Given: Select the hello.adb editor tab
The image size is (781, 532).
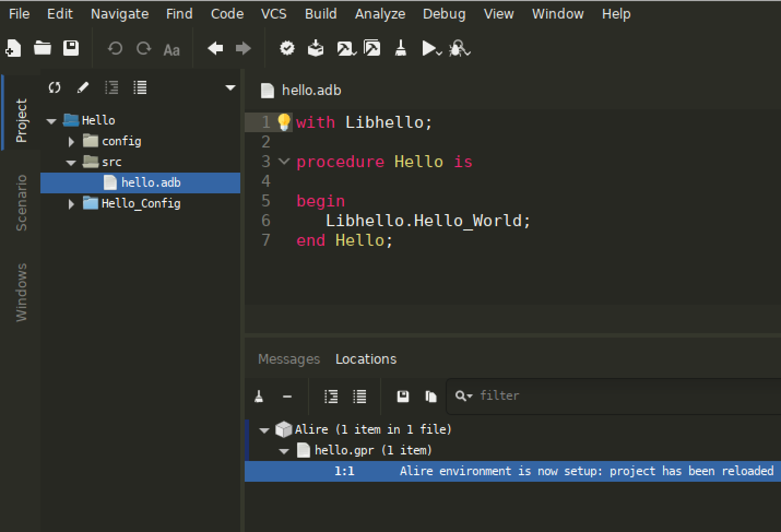Looking at the screenshot, I should (301, 90).
